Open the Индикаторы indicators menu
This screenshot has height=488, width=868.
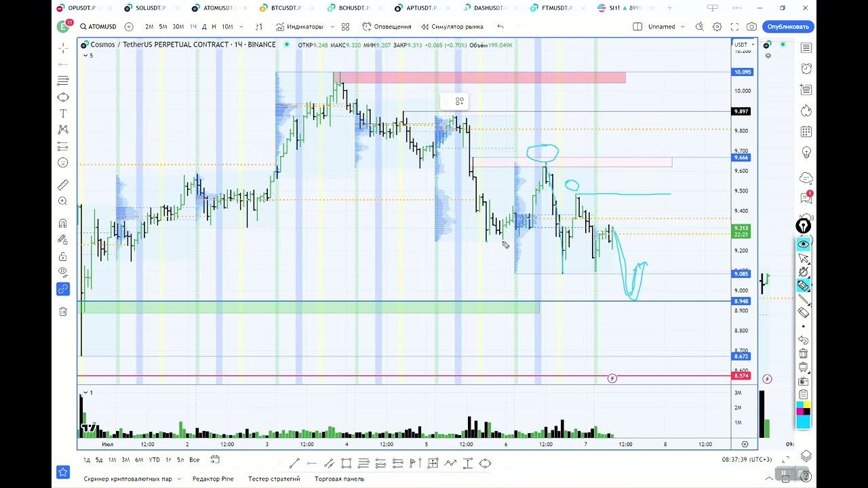300,26
